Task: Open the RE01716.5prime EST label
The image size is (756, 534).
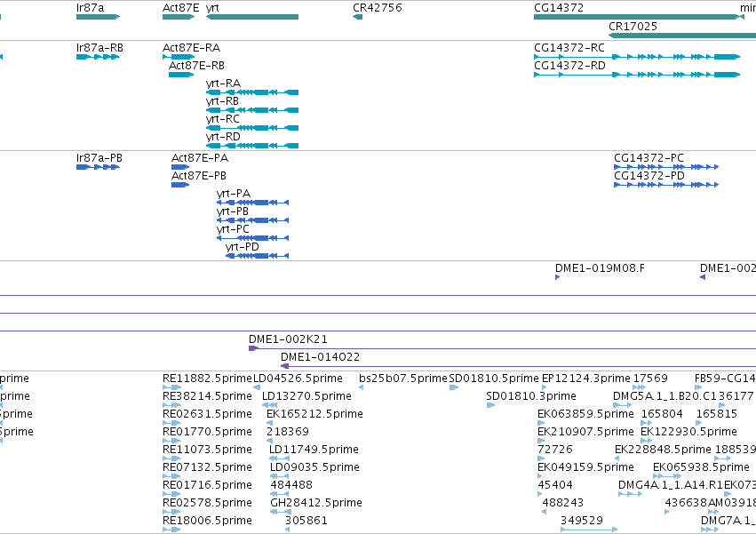Action: tap(207, 486)
